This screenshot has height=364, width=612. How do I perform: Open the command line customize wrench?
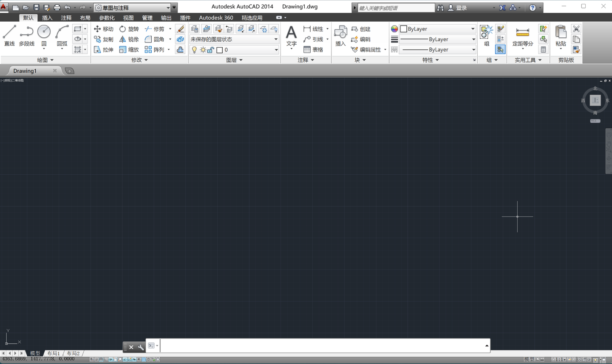pos(141,347)
